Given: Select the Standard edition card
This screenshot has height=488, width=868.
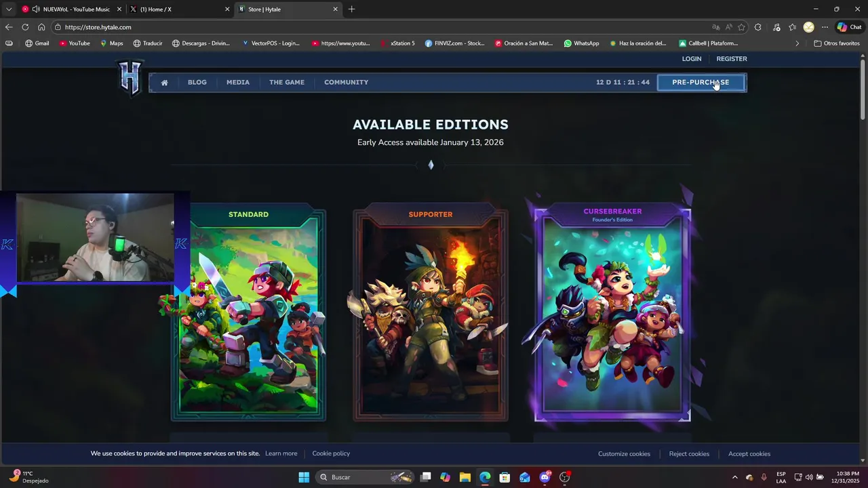Looking at the screenshot, I should [248, 314].
